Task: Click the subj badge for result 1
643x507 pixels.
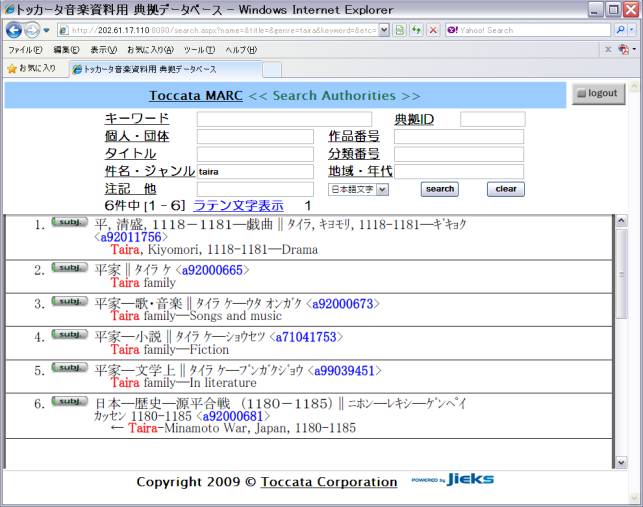Action: pos(70,222)
